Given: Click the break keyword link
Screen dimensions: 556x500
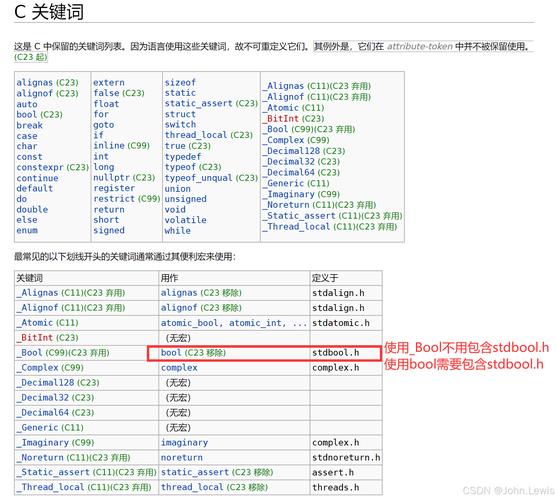Looking at the screenshot, I should (29, 125).
